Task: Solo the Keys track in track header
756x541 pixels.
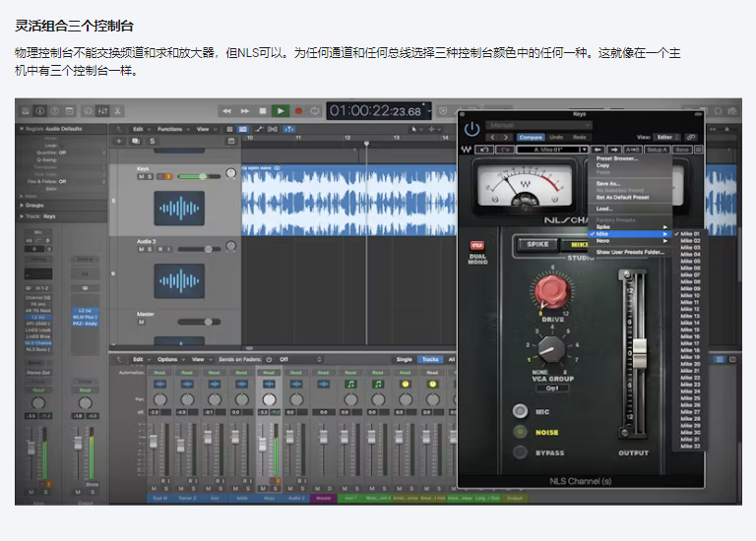Action: coord(150,177)
